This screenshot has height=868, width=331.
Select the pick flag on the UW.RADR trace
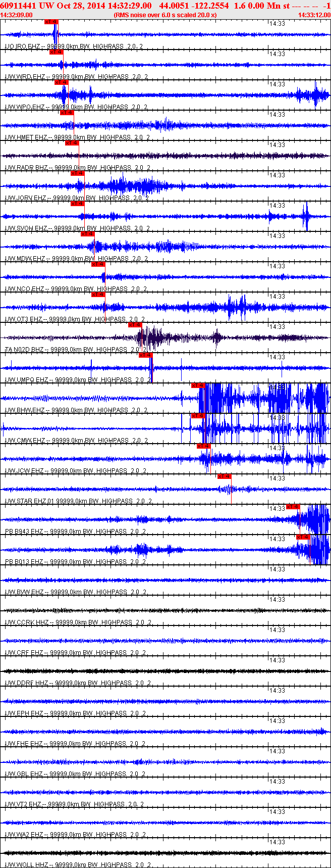72,143
